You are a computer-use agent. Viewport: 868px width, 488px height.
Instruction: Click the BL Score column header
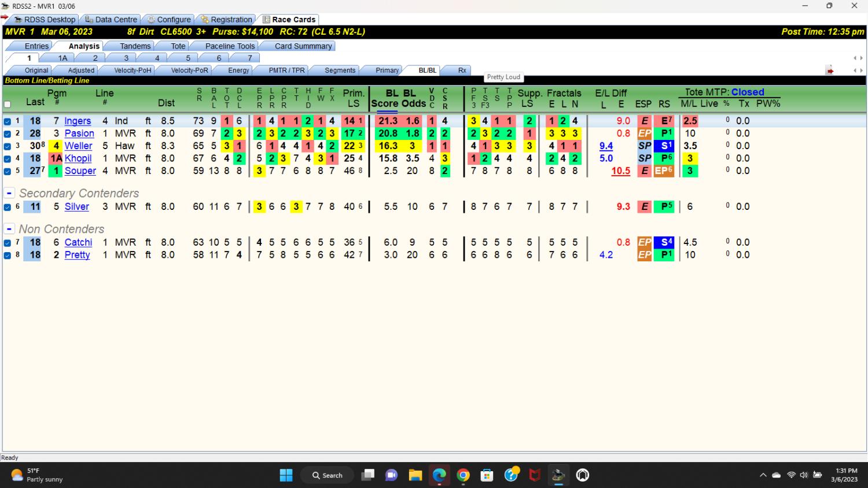[384, 98]
